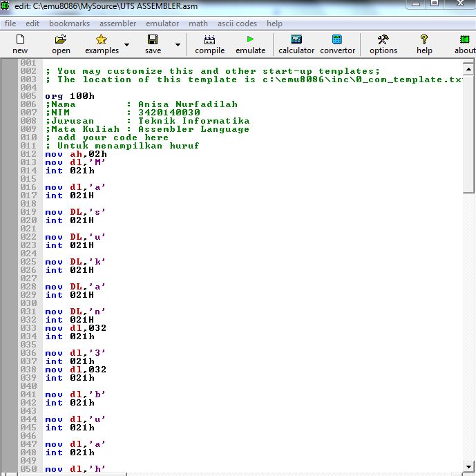
Task: Click the line mov dl,'h' on line 050
Action: coord(75,469)
